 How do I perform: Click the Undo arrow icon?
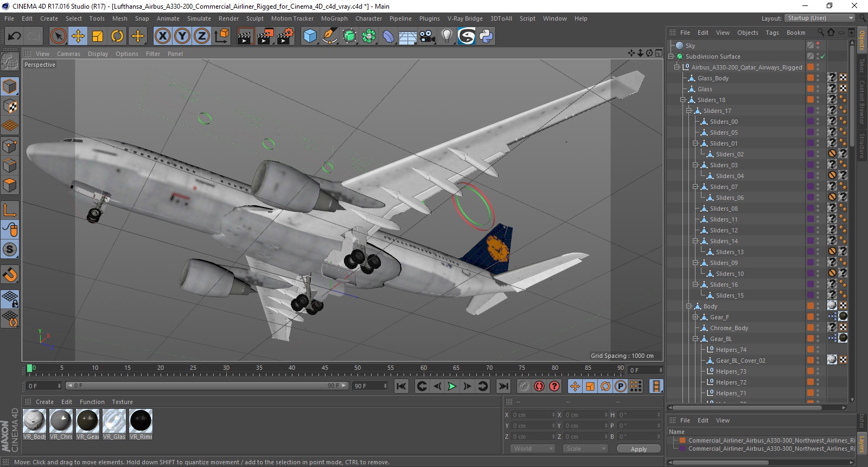pyautogui.click(x=14, y=36)
